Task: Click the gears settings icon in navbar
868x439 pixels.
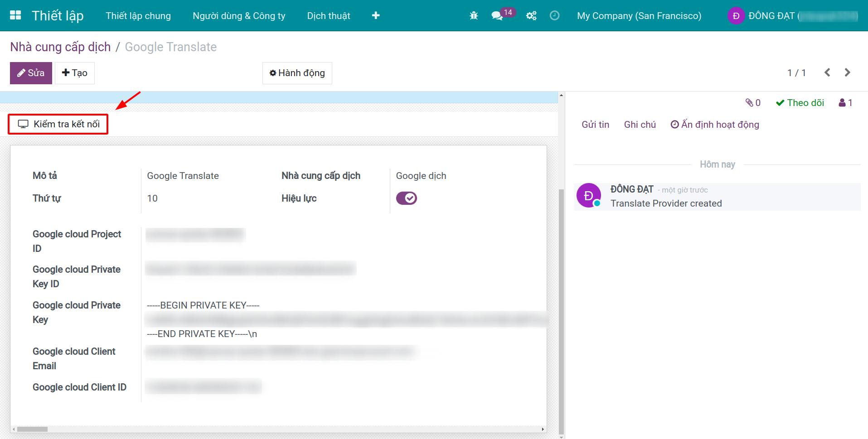Action: [531, 16]
